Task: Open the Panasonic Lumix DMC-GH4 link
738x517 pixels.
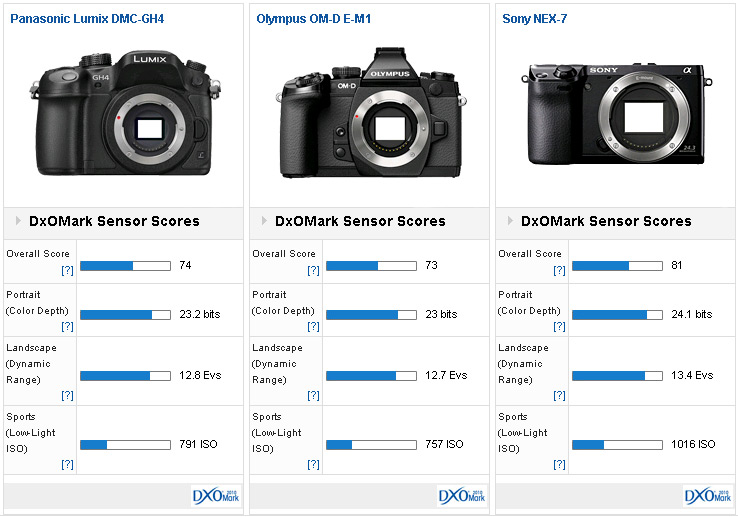Action: click(x=87, y=19)
